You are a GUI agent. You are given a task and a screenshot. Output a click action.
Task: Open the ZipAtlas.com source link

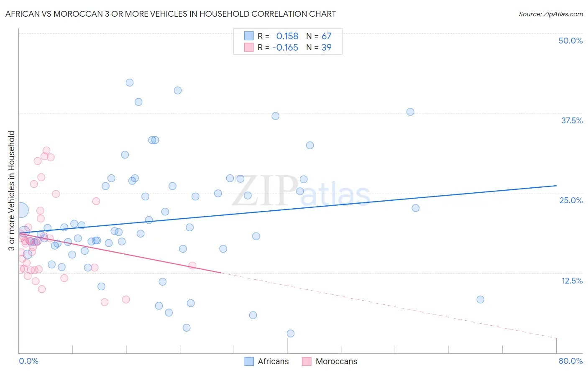[551, 14]
